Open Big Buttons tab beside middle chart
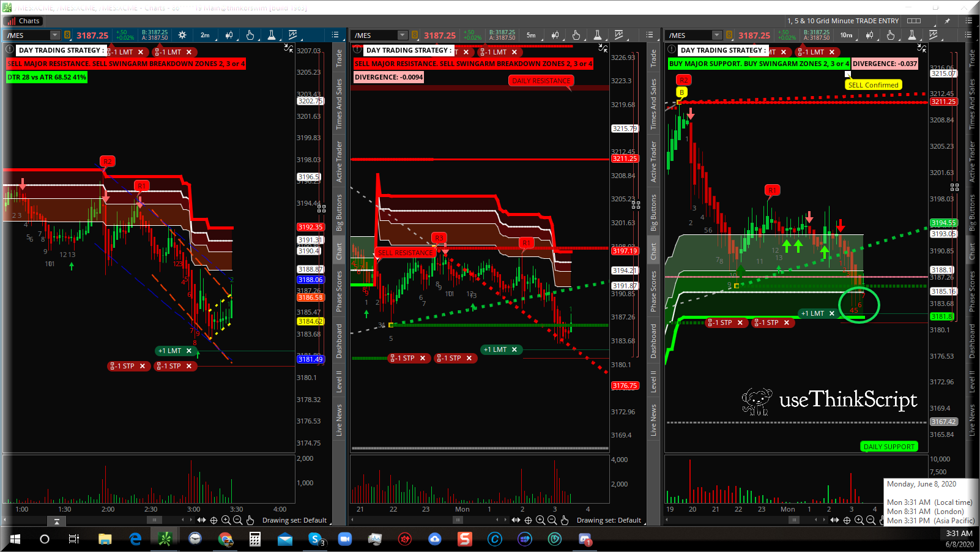Screen dimensions: 980x552 pos(653,212)
